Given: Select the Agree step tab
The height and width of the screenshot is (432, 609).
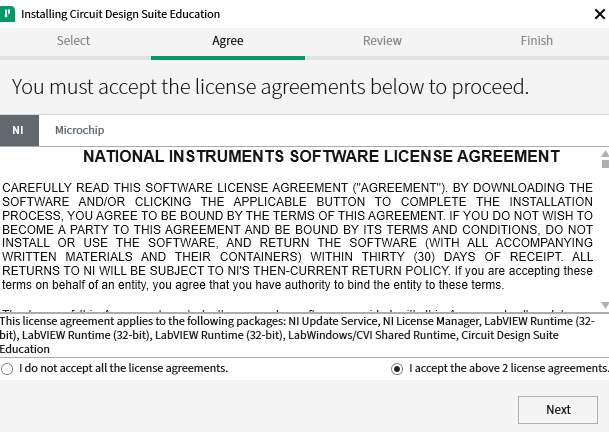Looking at the screenshot, I should pyautogui.click(x=228, y=41).
